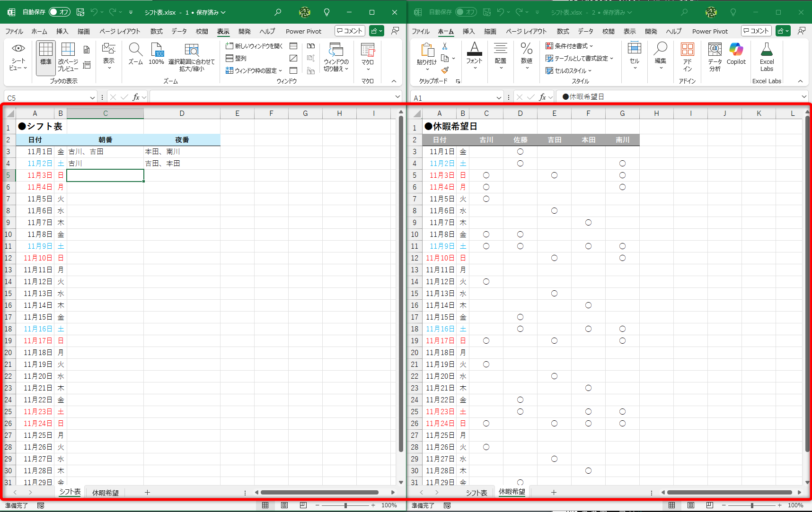Image resolution: width=812 pixels, height=512 pixels.
Task: Click Zoom to Selection in left ribbon
Action: [x=192, y=57]
